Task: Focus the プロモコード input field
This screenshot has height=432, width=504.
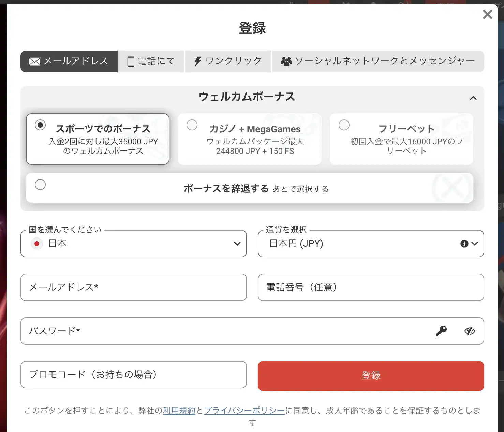Action: coord(134,375)
